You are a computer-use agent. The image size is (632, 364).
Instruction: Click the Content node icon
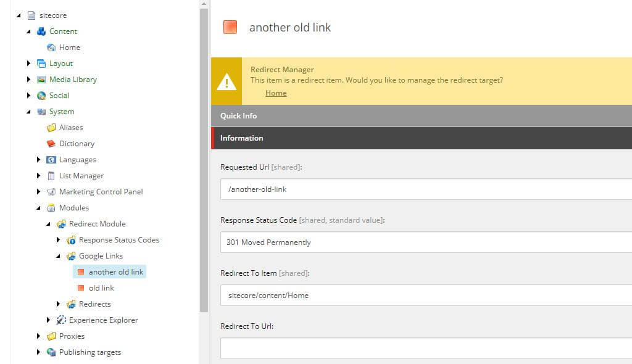[41, 31]
